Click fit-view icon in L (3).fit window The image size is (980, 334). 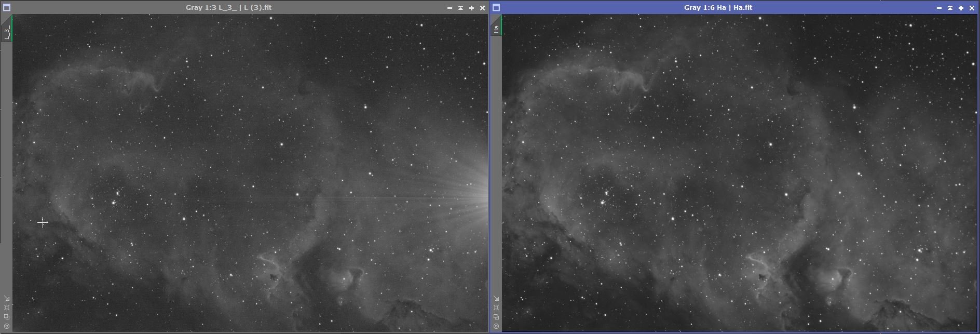click(x=7, y=308)
